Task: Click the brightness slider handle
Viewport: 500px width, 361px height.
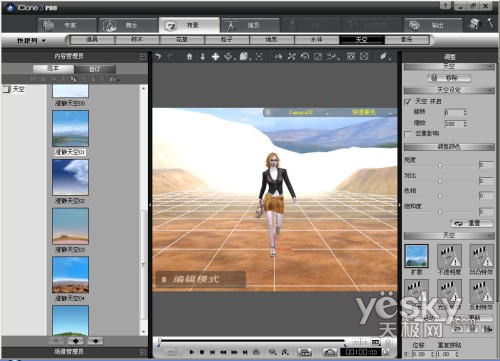Action: coord(440,165)
